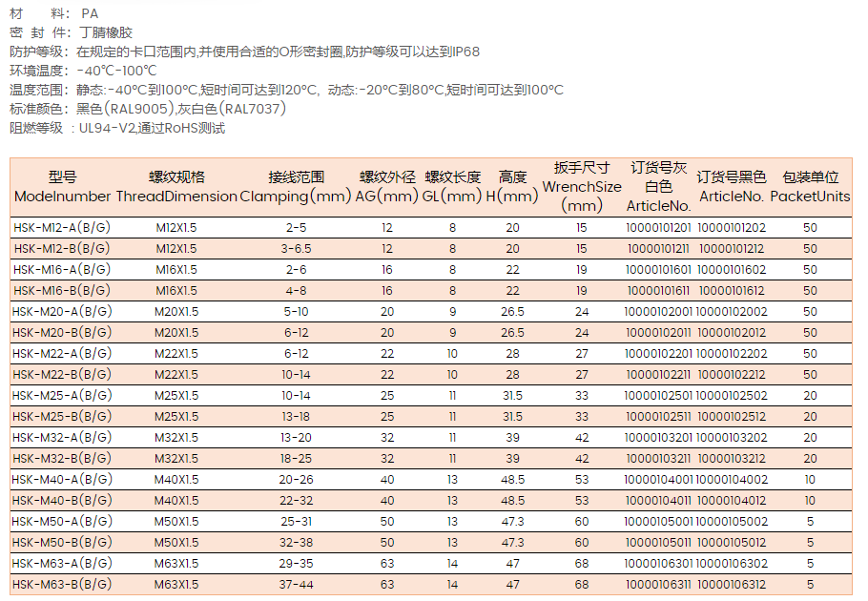Click the M40X1.5 thread cell in the HSK-M40-A row
The width and height of the screenshot is (868, 601).
pyautogui.click(x=176, y=480)
